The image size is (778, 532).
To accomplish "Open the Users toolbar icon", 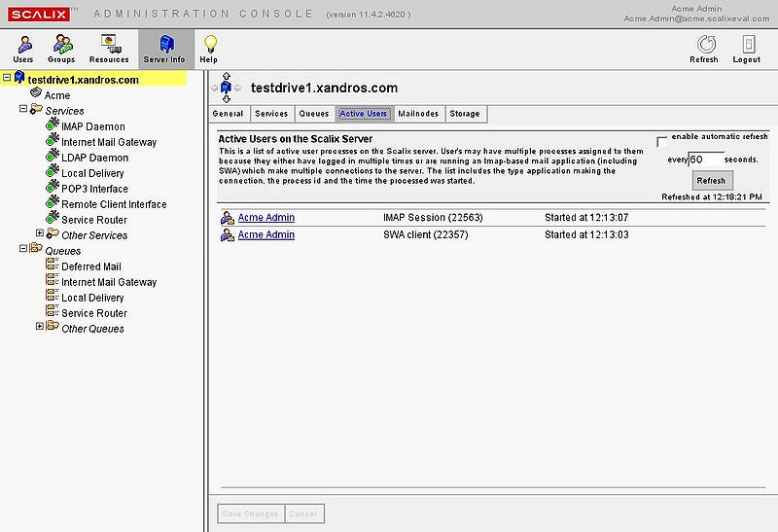I will click(22, 45).
